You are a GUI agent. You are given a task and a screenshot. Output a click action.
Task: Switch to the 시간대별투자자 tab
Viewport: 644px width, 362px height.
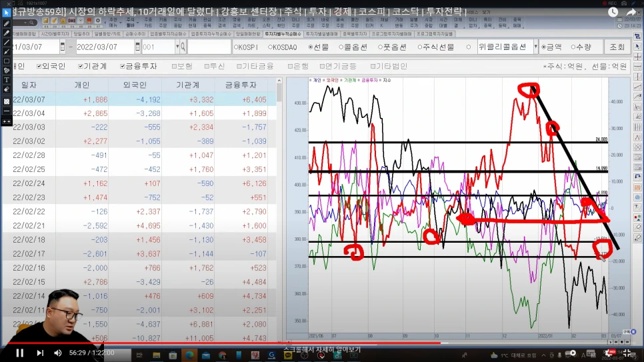click(x=55, y=34)
